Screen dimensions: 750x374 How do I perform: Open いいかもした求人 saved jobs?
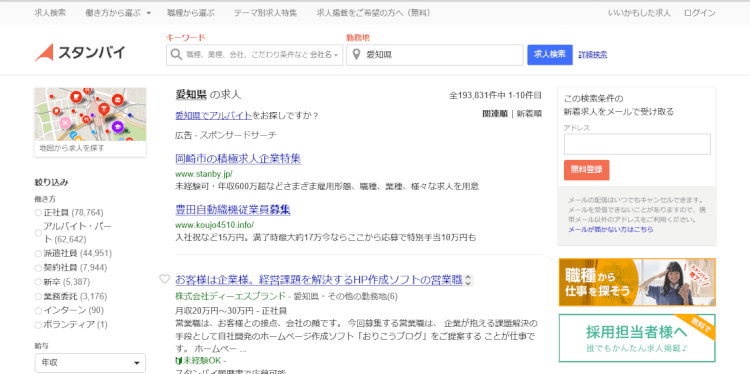coord(639,13)
